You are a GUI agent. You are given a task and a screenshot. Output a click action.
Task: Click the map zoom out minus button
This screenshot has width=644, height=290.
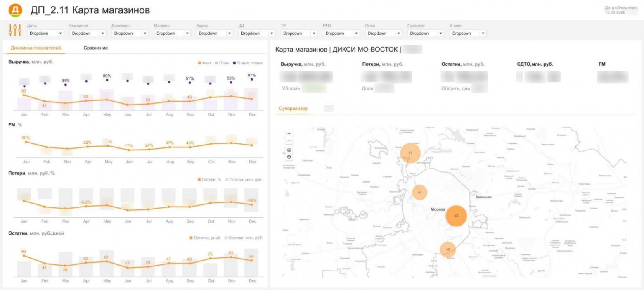coord(289,140)
